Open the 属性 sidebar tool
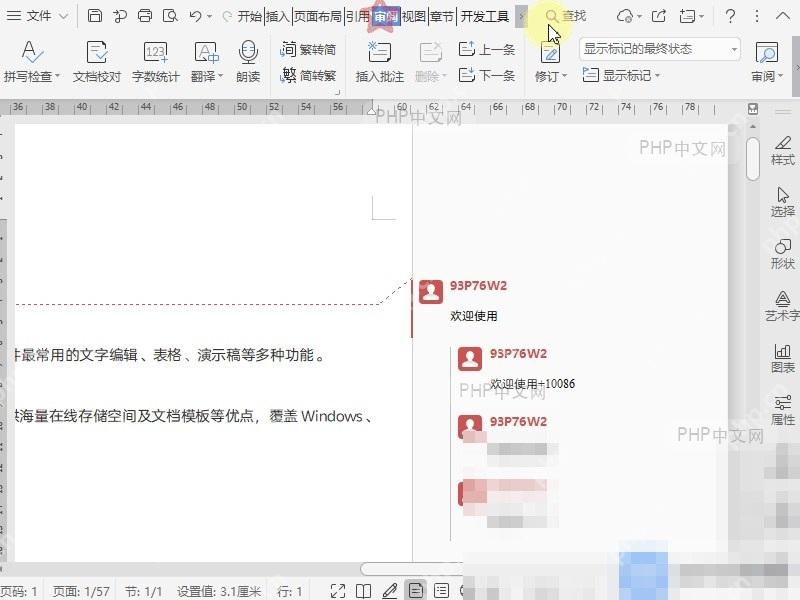This screenshot has width=800, height=600. (783, 411)
